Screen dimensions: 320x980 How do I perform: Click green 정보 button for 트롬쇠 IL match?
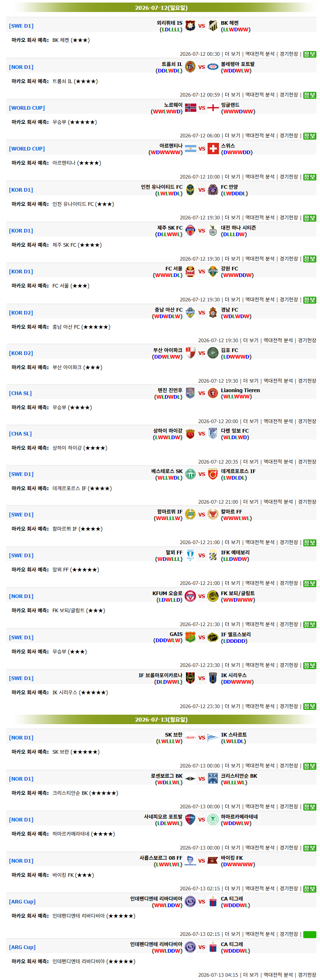[310, 95]
